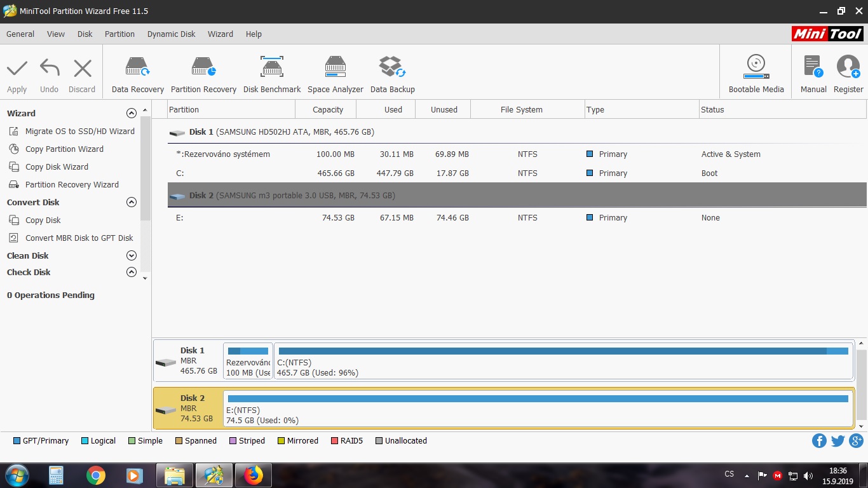Start the Disk Benchmark tool

click(272, 74)
